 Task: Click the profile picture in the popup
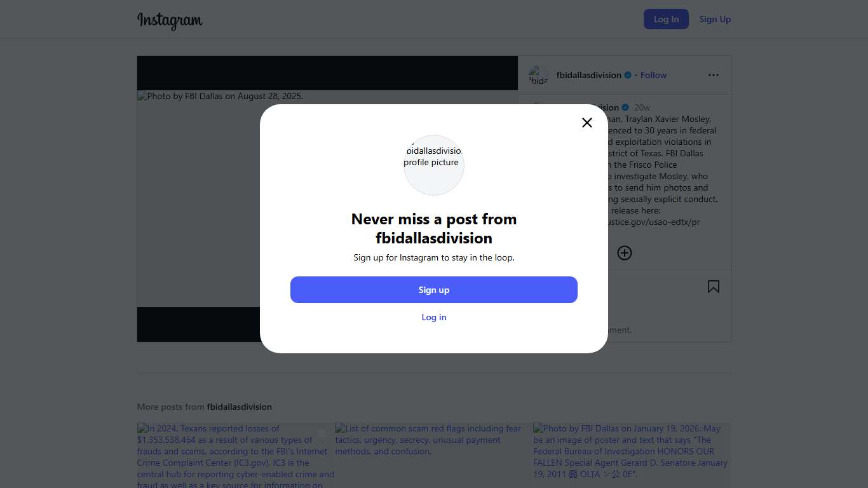coord(434,165)
